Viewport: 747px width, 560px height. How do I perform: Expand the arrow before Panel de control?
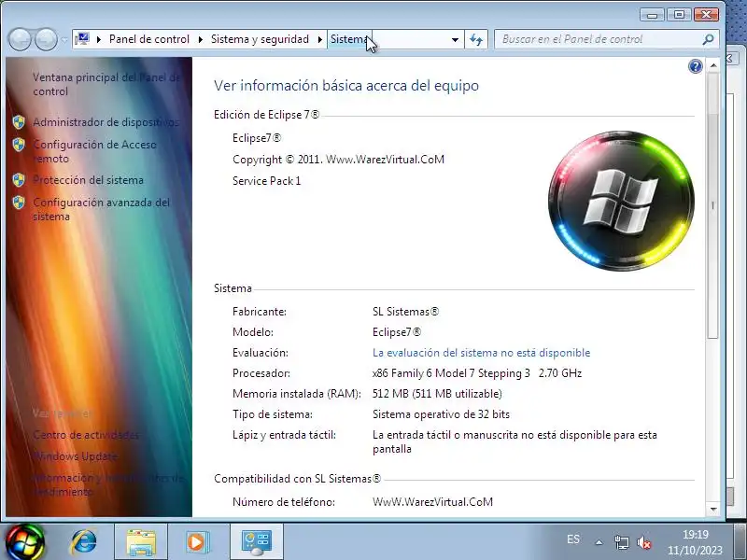pos(99,39)
